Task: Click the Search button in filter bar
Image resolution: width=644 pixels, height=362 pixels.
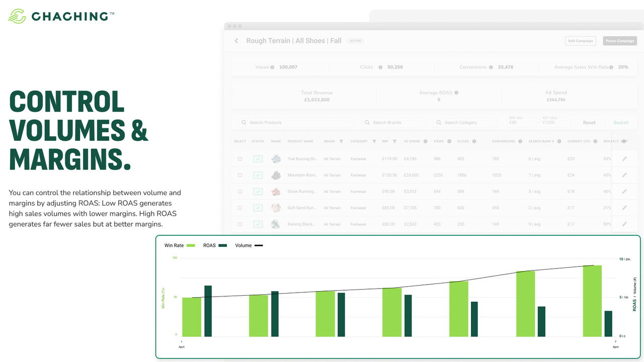Action: (x=621, y=123)
